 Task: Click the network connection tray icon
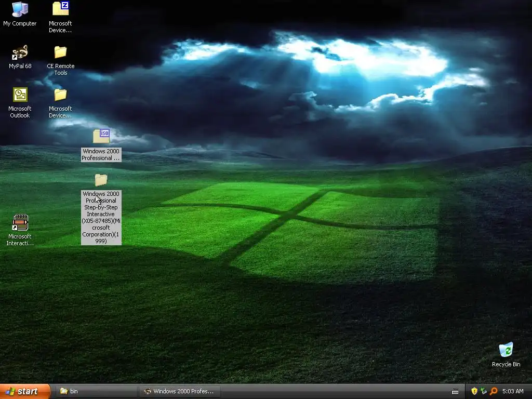tap(484, 391)
